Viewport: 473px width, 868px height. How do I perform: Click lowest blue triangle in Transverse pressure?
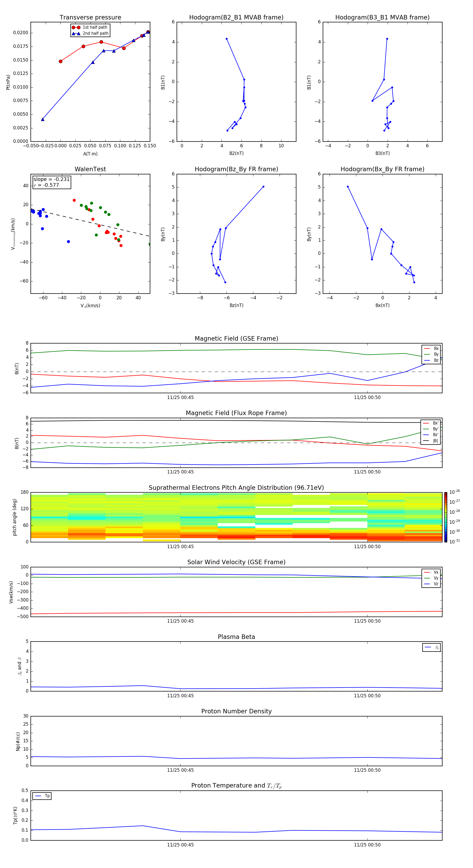(43, 119)
